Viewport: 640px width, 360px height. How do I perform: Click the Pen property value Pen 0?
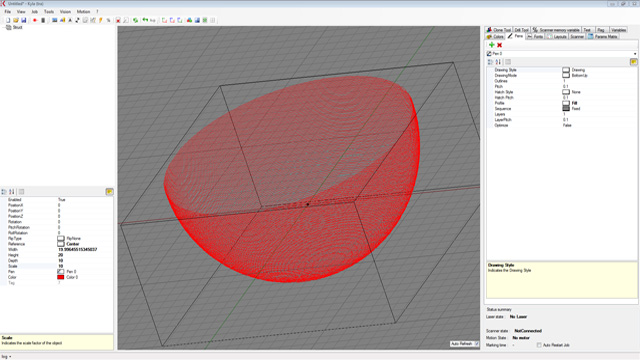tap(71, 271)
